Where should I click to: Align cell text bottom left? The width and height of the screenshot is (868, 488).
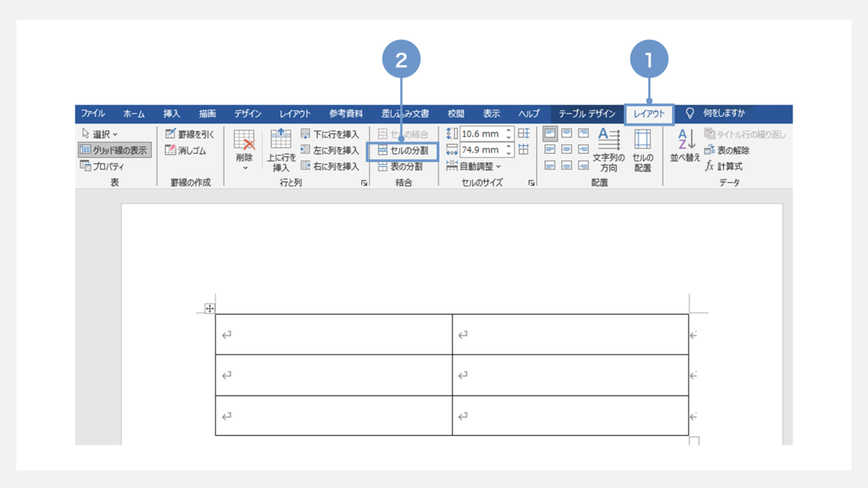[x=551, y=165]
